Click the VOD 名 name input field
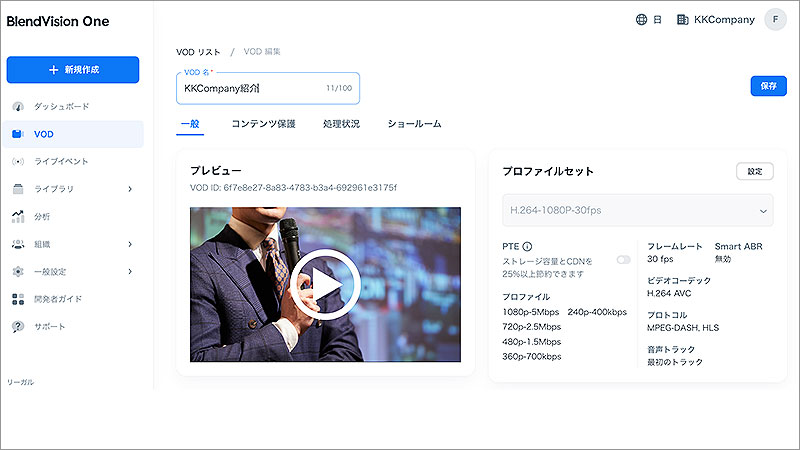800x450 pixels. coord(268,88)
